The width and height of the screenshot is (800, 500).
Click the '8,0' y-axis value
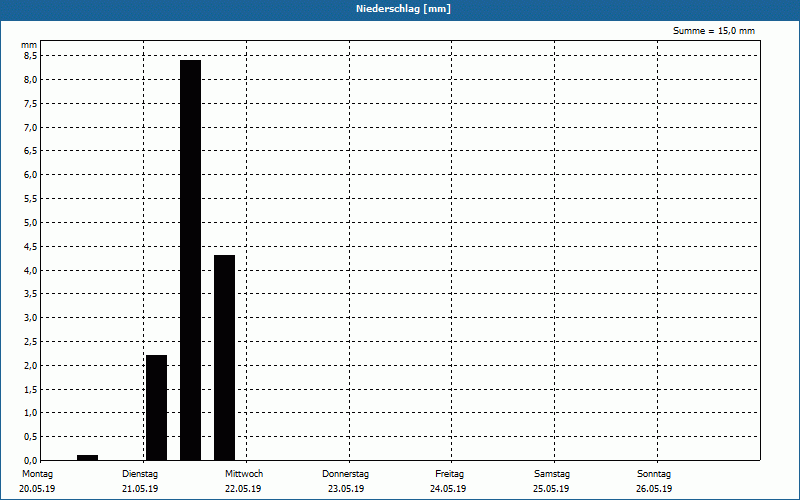click(x=31, y=80)
